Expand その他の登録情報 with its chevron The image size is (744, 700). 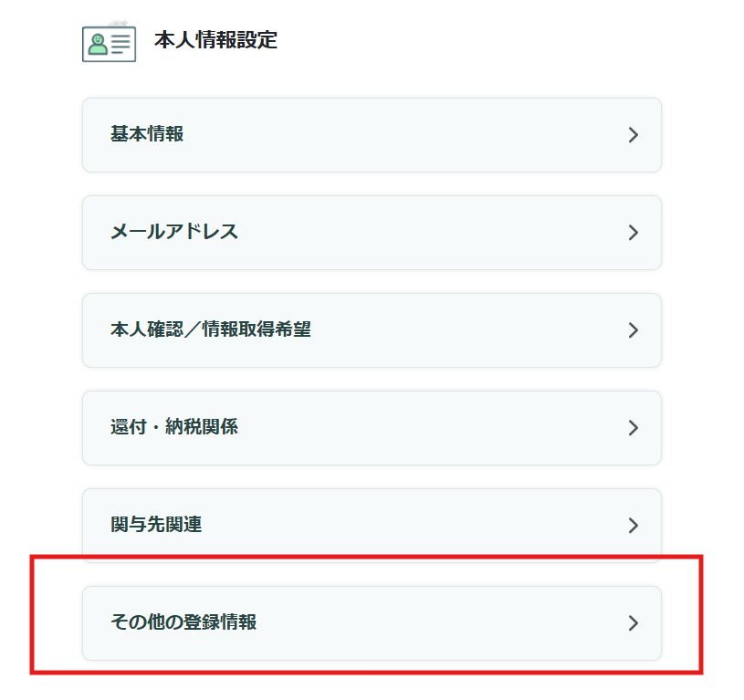(634, 623)
